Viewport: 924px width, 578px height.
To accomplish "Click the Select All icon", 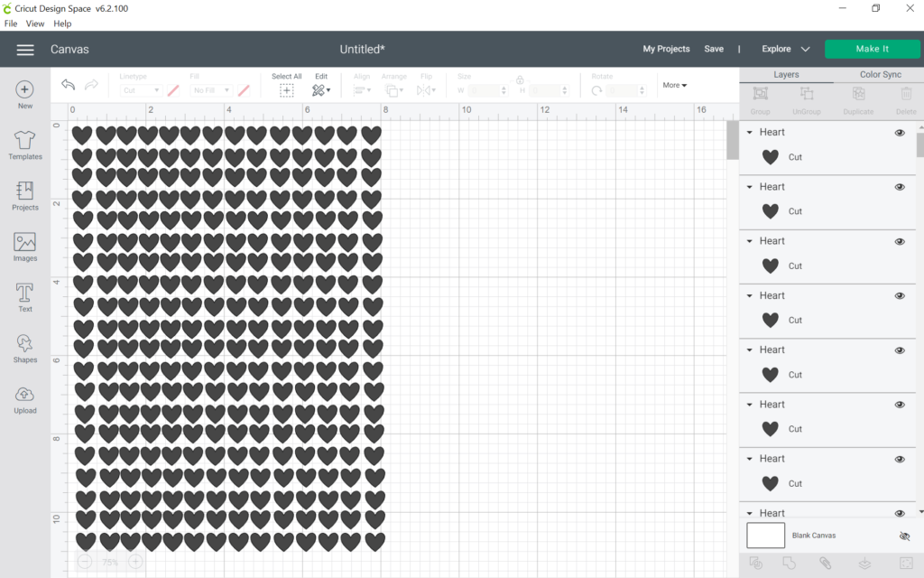I will pyautogui.click(x=287, y=90).
